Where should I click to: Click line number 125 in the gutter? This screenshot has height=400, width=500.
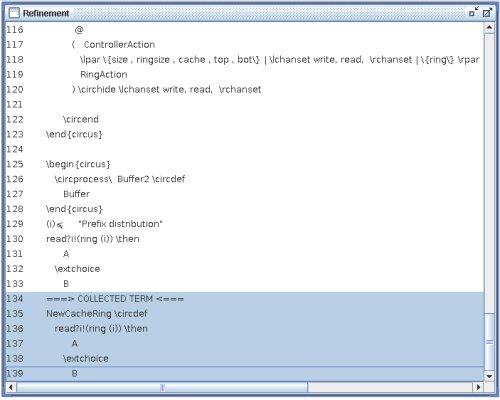click(x=15, y=164)
